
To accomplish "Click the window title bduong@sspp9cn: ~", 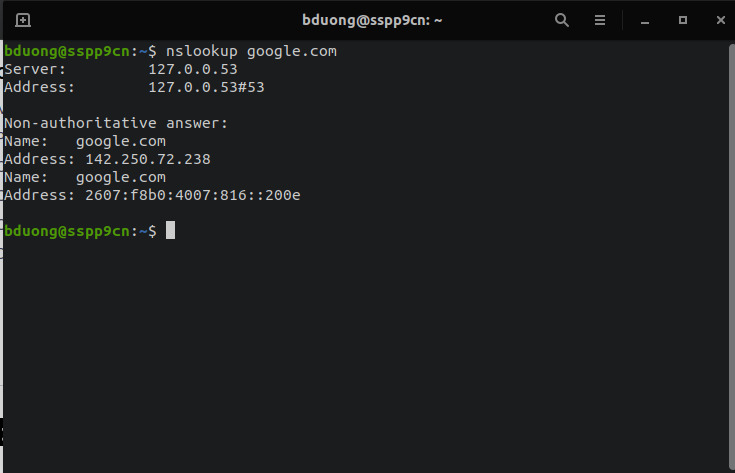I will (373, 20).
